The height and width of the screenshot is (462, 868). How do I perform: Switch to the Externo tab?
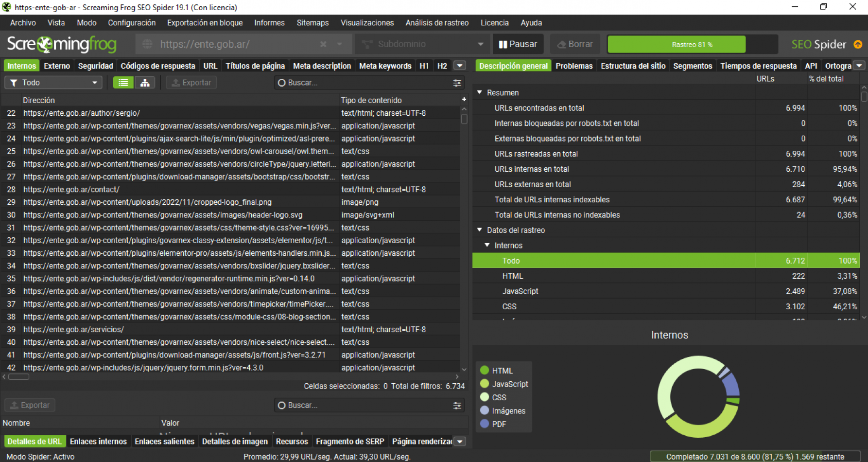57,66
